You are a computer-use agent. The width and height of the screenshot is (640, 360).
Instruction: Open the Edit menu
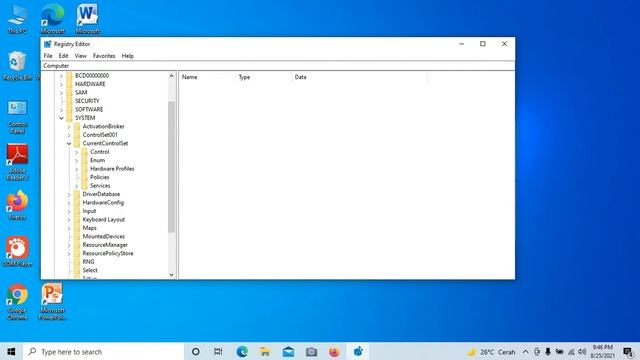click(x=63, y=56)
